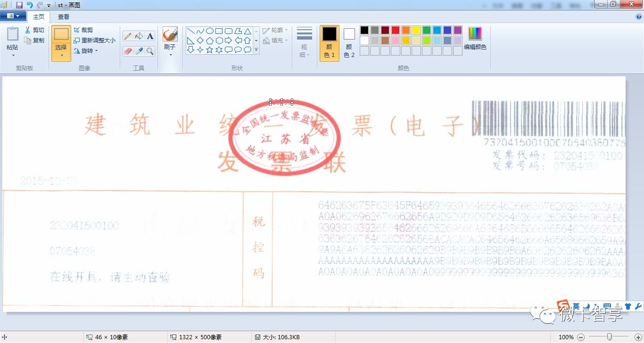Select the Magnifier tool
The image size is (644, 343).
(150, 51)
